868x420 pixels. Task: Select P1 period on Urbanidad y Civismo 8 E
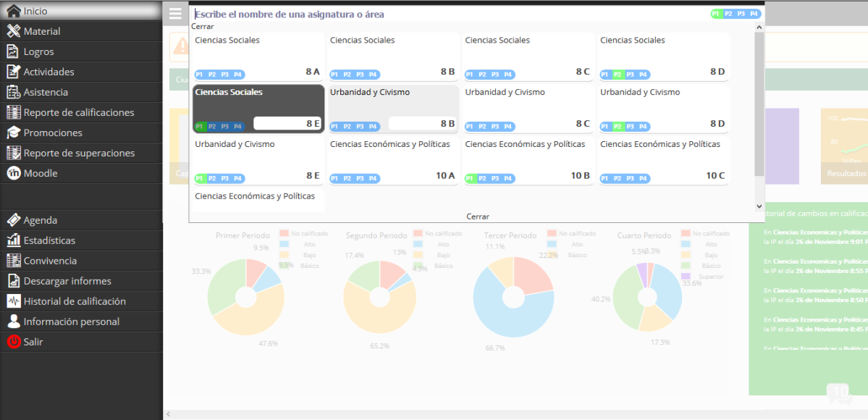coord(200,178)
